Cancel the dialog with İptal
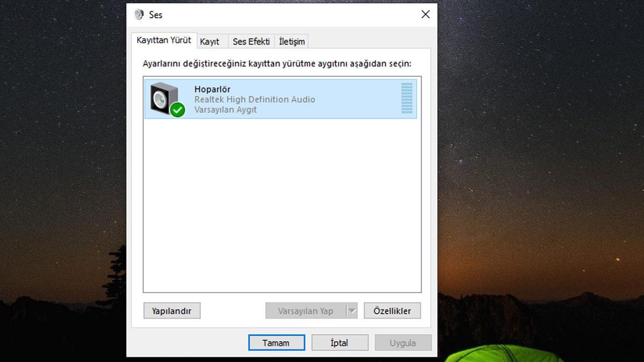 pyautogui.click(x=340, y=343)
